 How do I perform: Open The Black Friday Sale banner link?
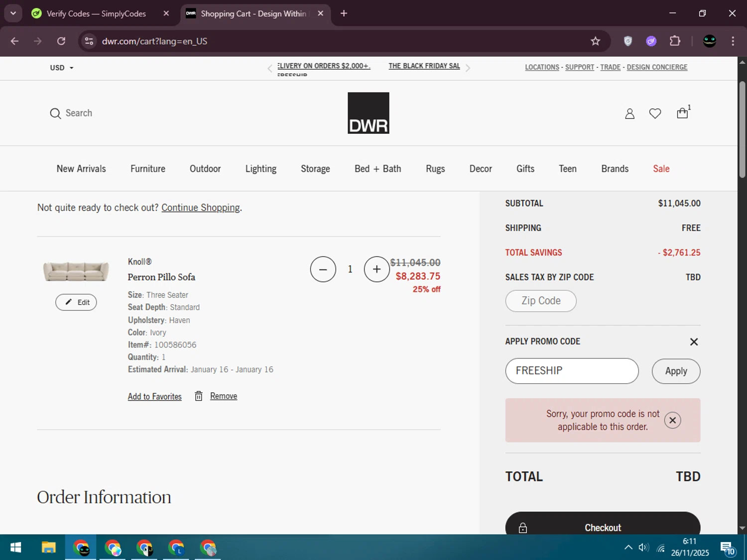(424, 66)
